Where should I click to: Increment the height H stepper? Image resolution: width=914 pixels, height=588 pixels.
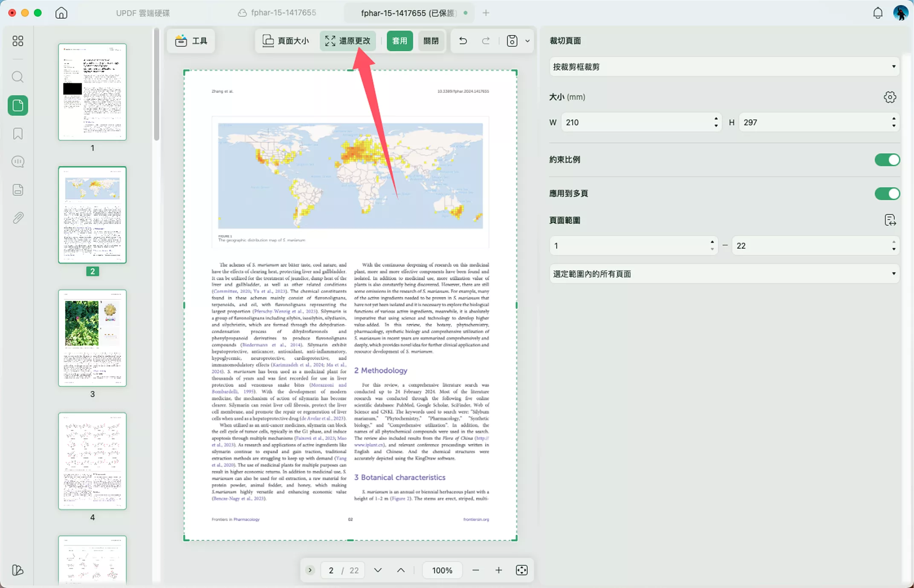(x=894, y=119)
